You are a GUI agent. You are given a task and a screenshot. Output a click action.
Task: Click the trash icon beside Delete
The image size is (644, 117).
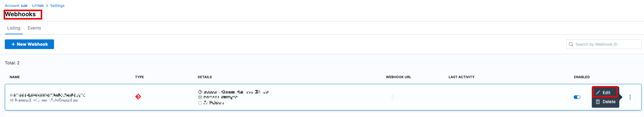point(598,102)
